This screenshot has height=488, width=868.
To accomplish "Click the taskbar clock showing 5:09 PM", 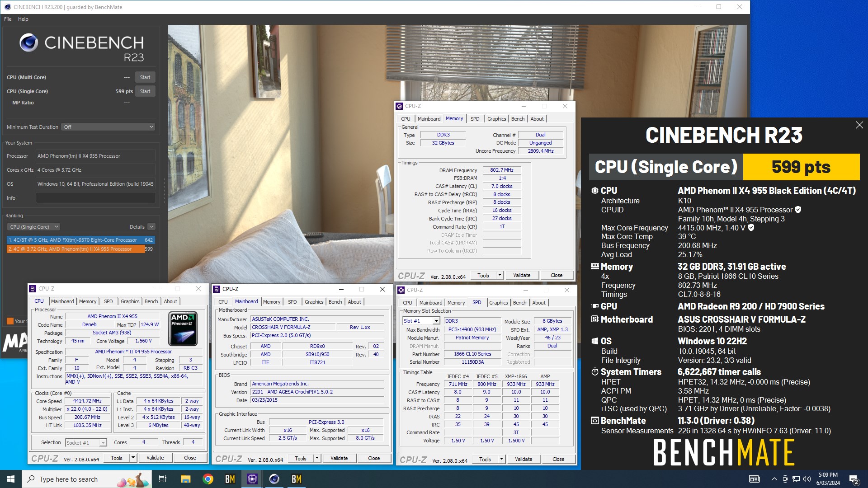I will click(x=828, y=479).
